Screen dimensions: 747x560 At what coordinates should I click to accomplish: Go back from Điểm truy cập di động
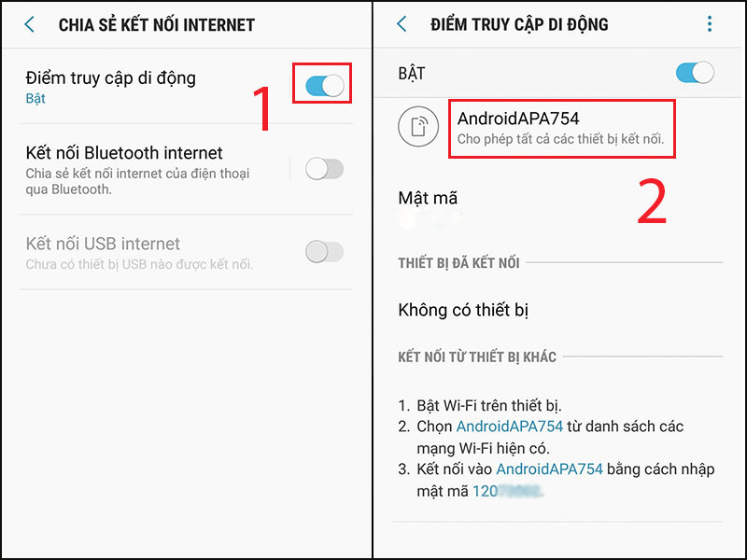[x=402, y=24]
